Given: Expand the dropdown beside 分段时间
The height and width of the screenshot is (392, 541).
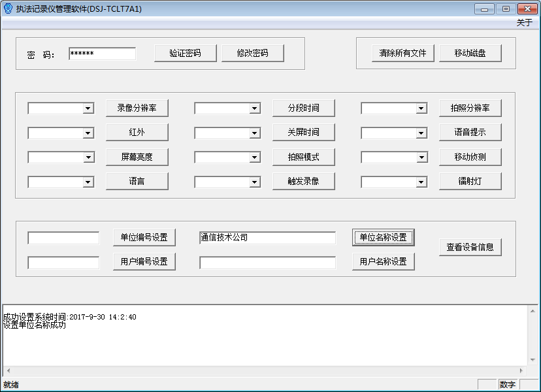Looking at the screenshot, I should (255, 108).
